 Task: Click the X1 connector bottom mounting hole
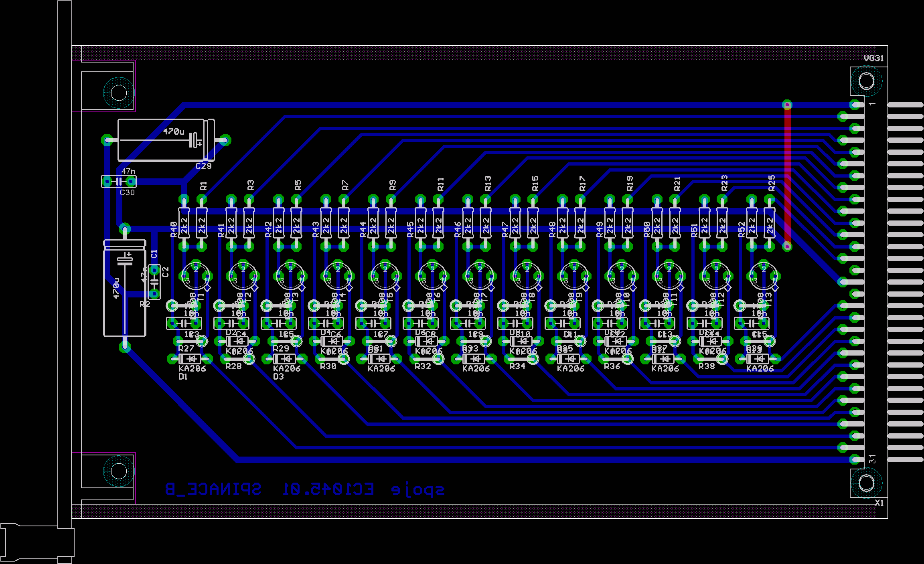tap(866, 483)
